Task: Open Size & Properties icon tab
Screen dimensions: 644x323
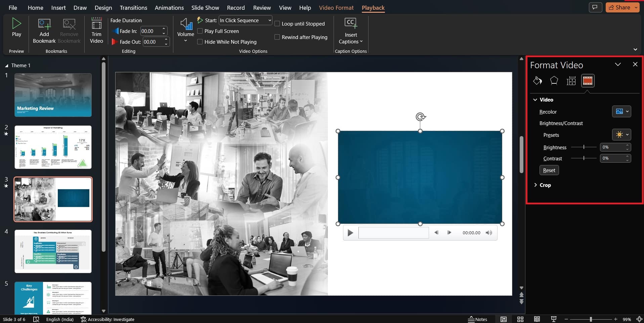Action: tap(571, 81)
